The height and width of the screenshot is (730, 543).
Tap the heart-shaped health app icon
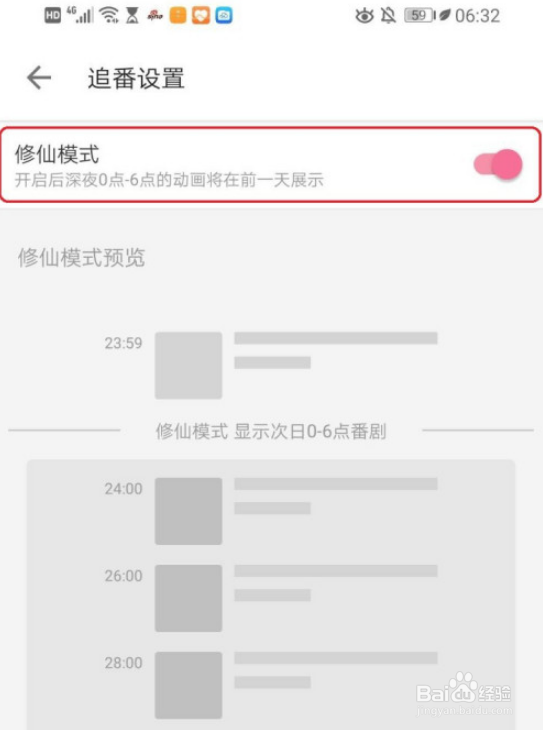[201, 16]
